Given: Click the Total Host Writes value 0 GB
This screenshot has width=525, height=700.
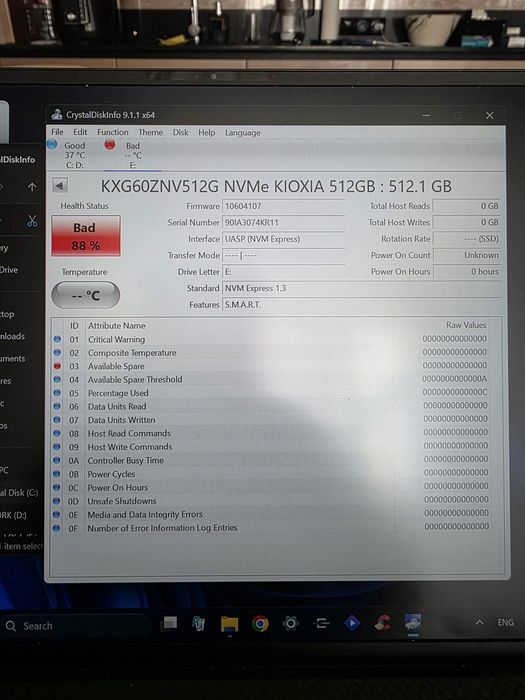Looking at the screenshot, I should [x=467, y=222].
